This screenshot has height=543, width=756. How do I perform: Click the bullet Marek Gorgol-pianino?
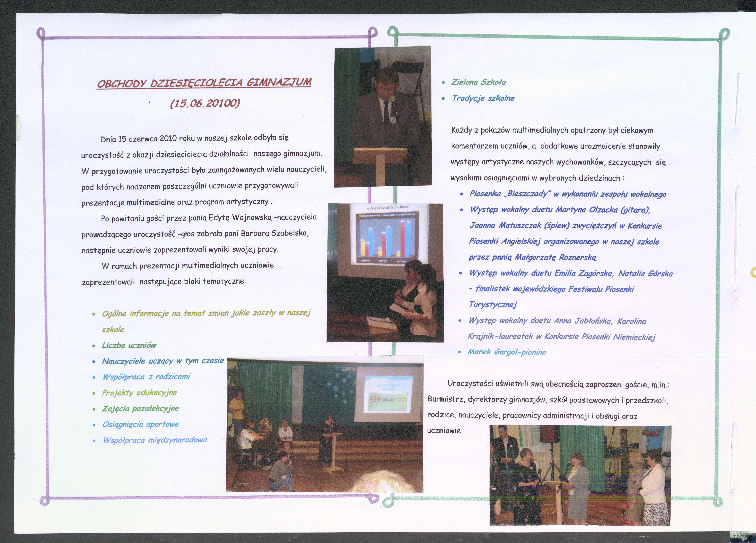506,352
